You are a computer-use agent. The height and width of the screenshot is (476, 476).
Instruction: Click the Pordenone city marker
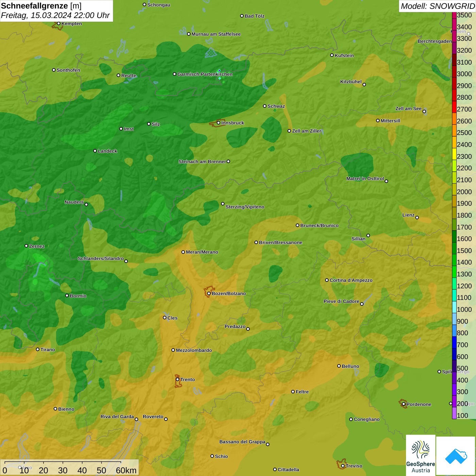(404, 404)
